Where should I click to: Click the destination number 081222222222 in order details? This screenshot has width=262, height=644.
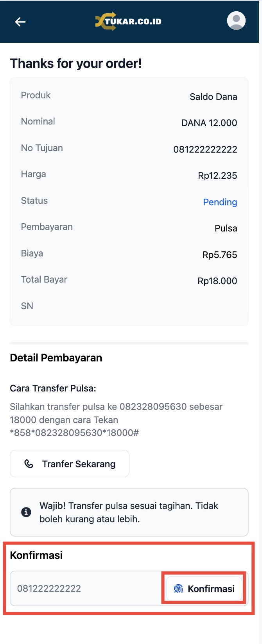click(205, 149)
